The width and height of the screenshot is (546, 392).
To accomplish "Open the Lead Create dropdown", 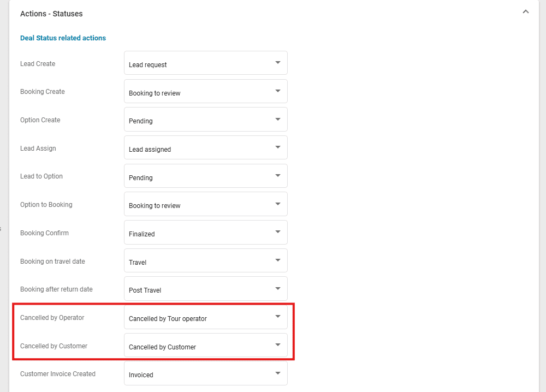I will [205, 63].
